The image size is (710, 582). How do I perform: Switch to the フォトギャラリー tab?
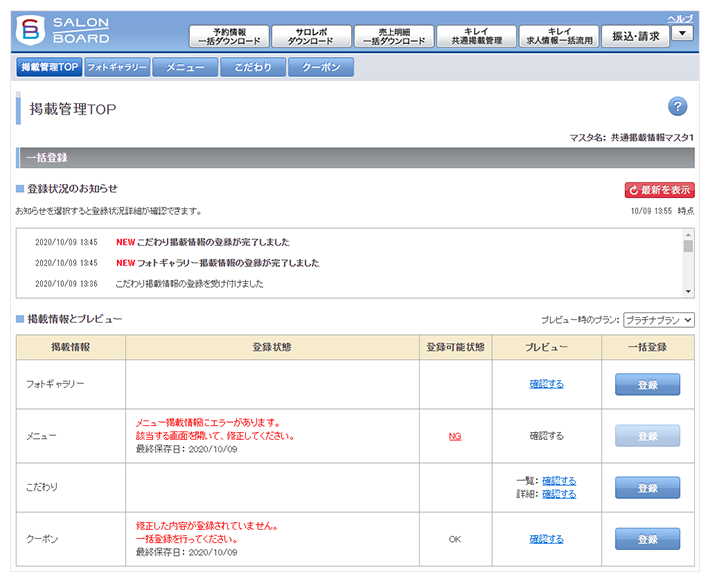116,68
